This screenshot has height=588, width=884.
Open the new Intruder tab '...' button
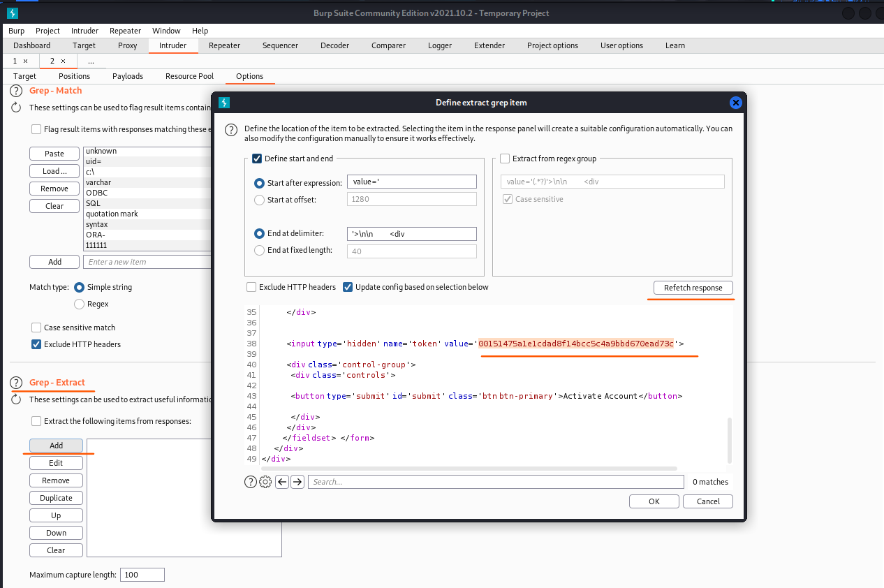[91, 61]
